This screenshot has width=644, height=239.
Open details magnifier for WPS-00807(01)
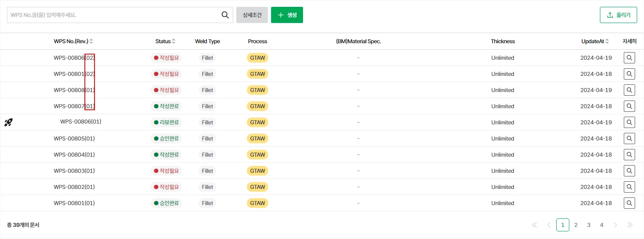coord(629,106)
